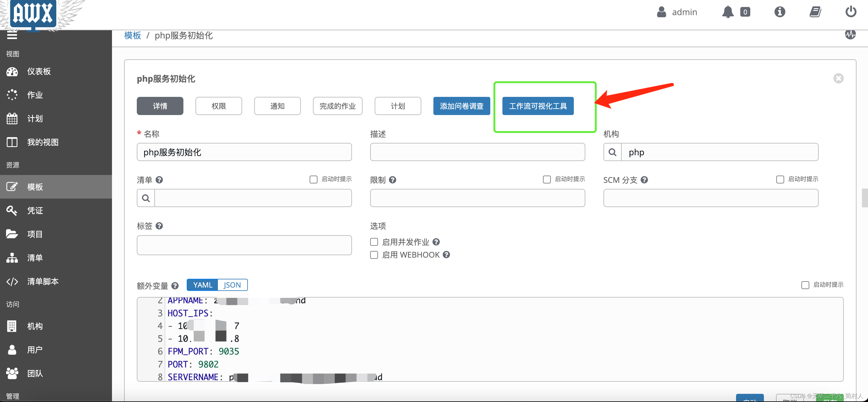Image resolution: width=868 pixels, height=402 pixels.
Task: Click the HOST_IPS line in editor
Action: (190, 313)
